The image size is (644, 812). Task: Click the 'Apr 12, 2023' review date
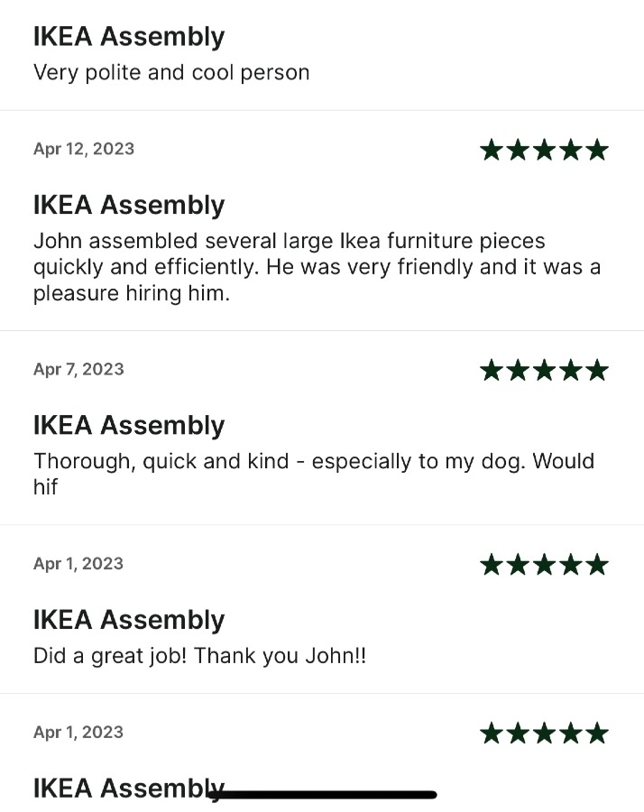(x=84, y=149)
